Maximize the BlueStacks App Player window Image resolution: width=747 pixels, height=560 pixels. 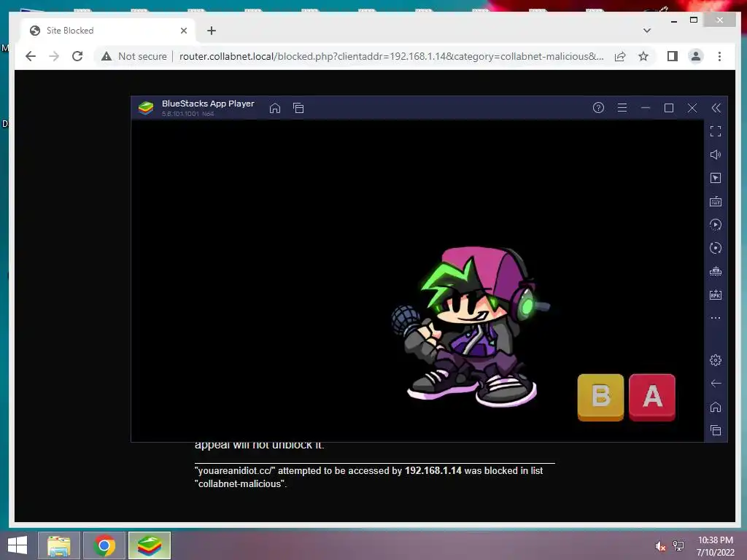(x=669, y=108)
